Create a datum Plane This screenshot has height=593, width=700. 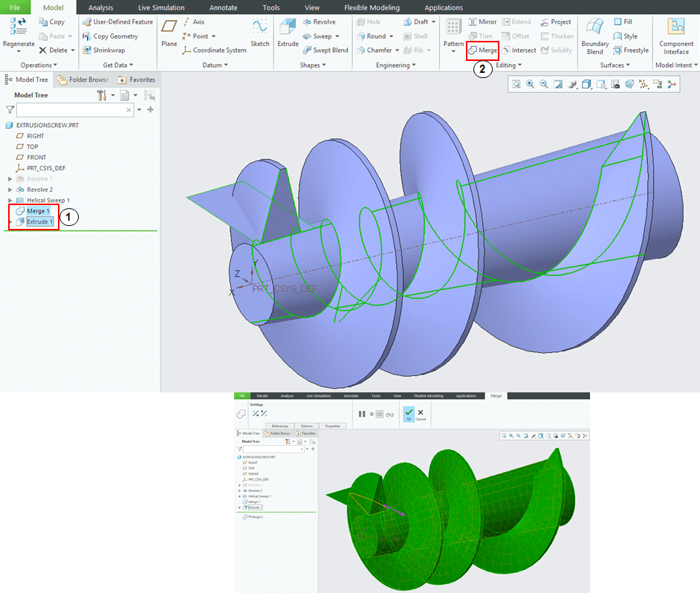coord(169,33)
